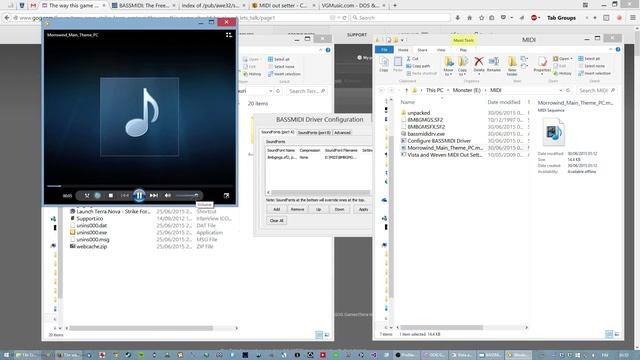This screenshot has width=640, height=360.
Task: Stop playback in Windows Media Player
Action: coord(111,196)
